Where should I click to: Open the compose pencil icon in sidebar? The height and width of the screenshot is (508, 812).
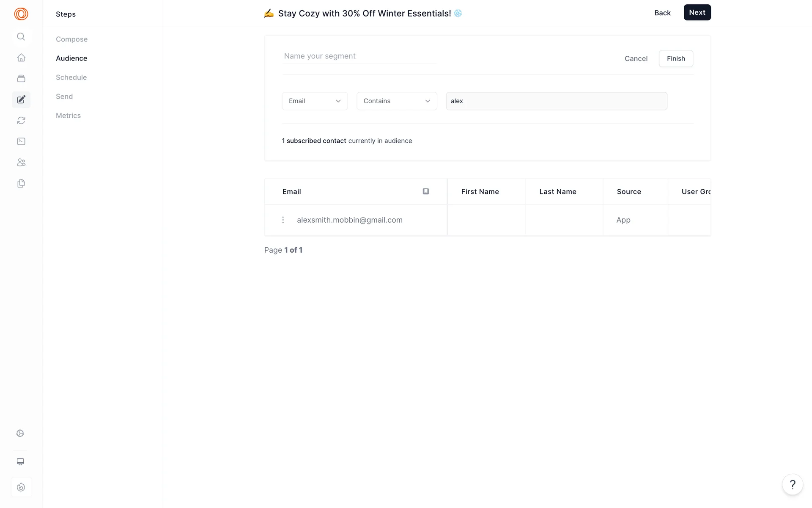21,99
